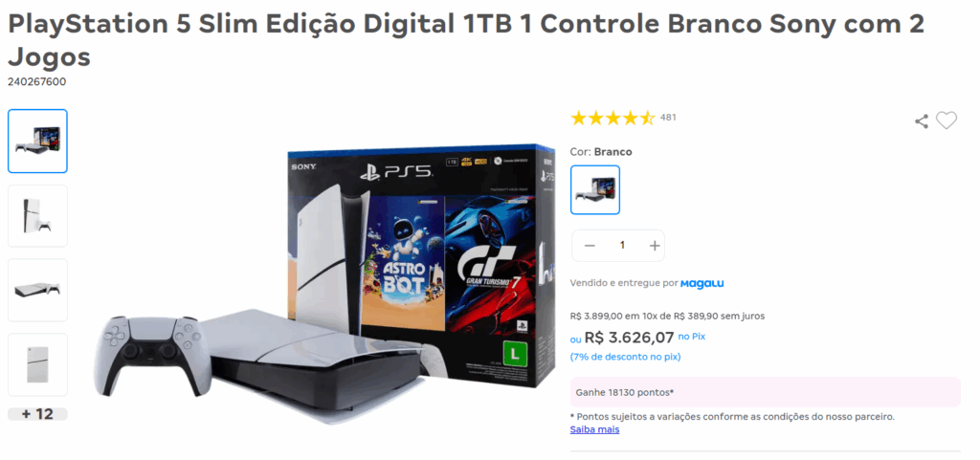Click the 7% de desconto no pix text

[x=625, y=357]
